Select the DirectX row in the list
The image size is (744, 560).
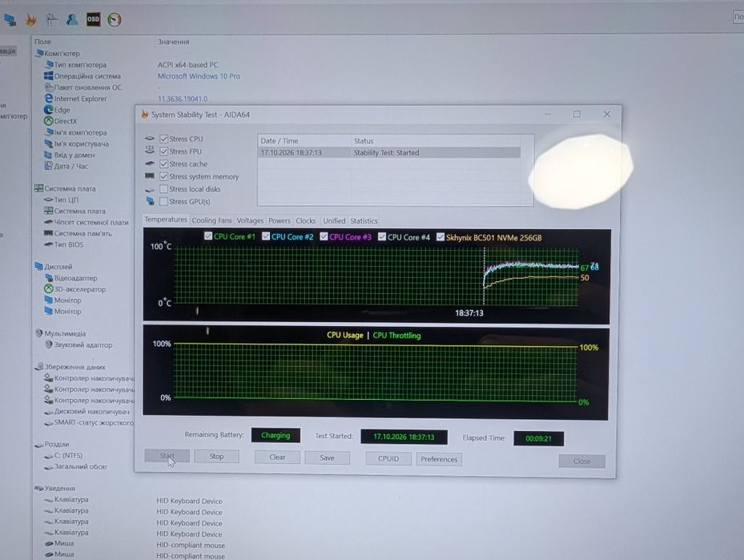(61, 121)
